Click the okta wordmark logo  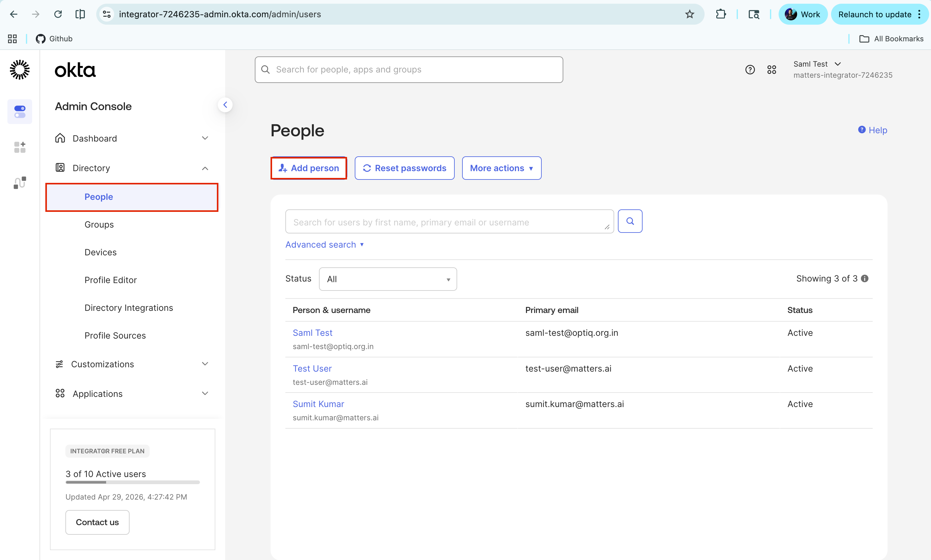(75, 70)
